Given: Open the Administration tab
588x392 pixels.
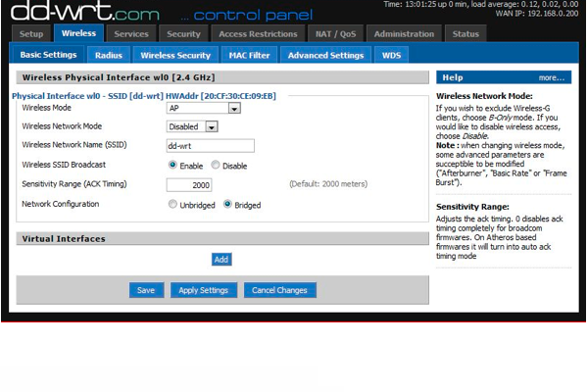Looking at the screenshot, I should click(x=404, y=33).
